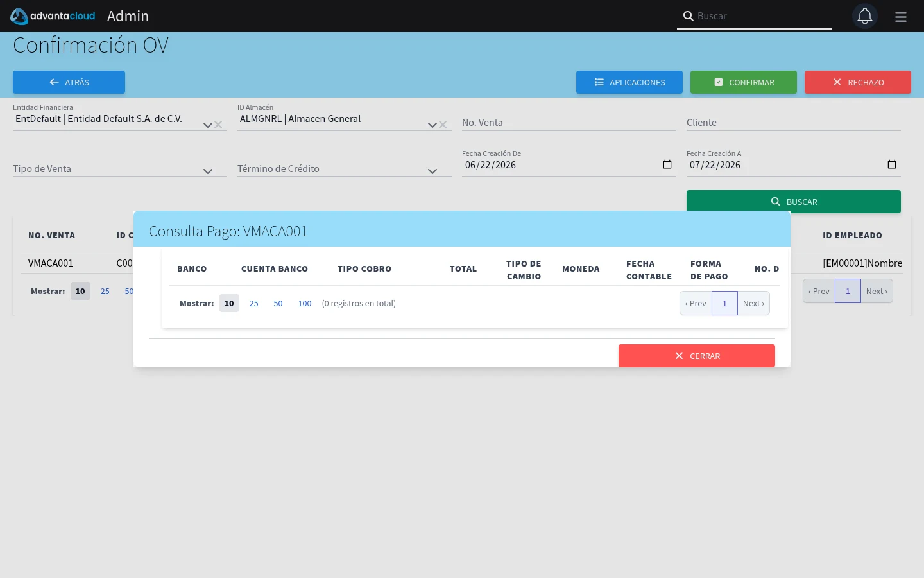
Task: Click Next in the dialog pagination
Action: [x=753, y=303]
